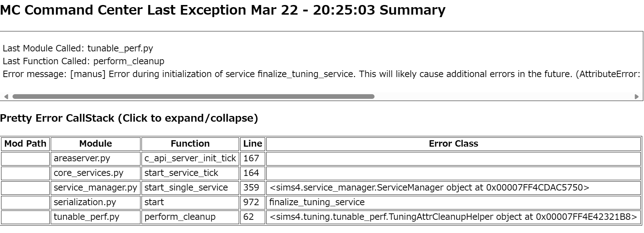Click the areaserver.py module cell

pos(82,158)
